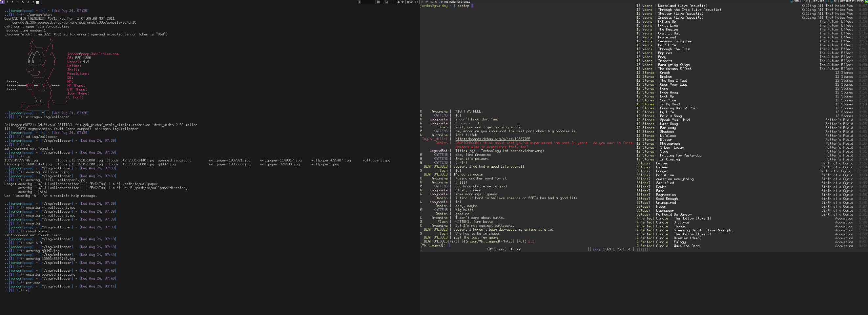The image size is (868, 315).
Task: Switch to workspace 4 tag
Action: tap(18, 2)
